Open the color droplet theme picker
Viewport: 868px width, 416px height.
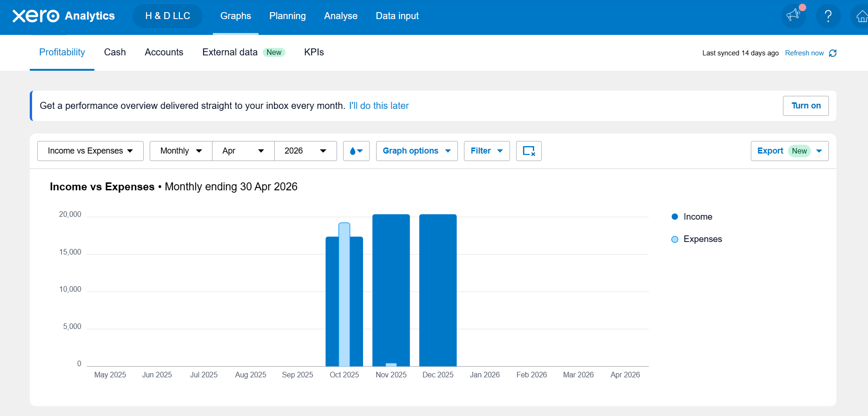[x=356, y=151]
